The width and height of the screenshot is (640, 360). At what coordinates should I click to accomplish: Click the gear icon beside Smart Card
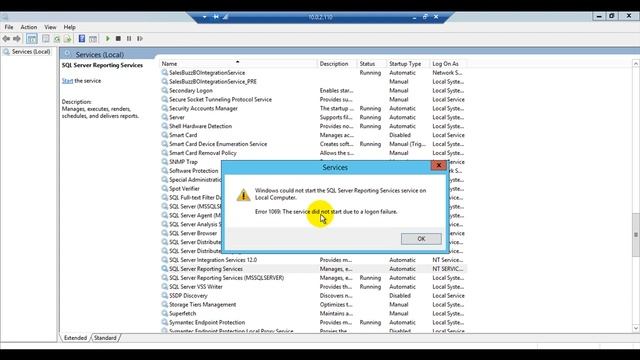coord(164,135)
